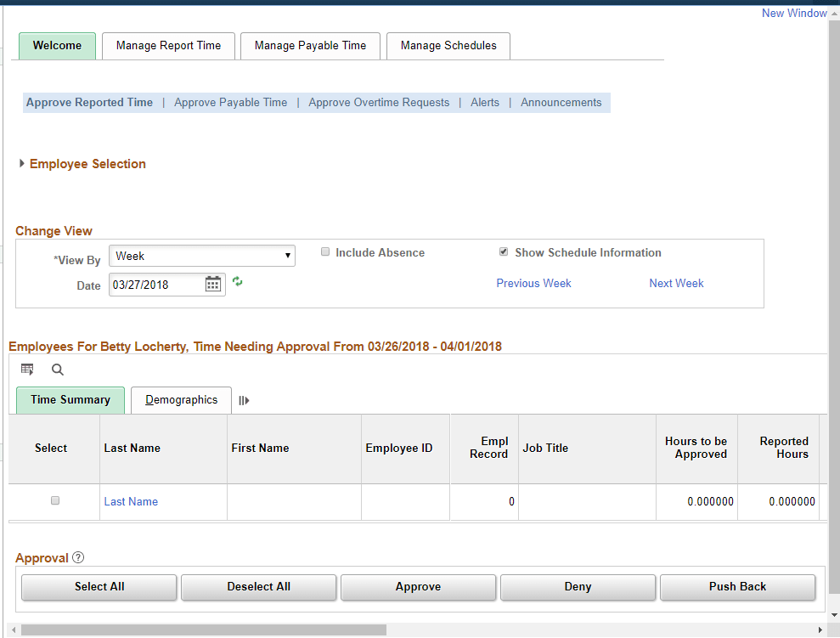Image resolution: width=840 pixels, height=638 pixels.
Task: Open the Demographics tab
Action: click(x=180, y=399)
